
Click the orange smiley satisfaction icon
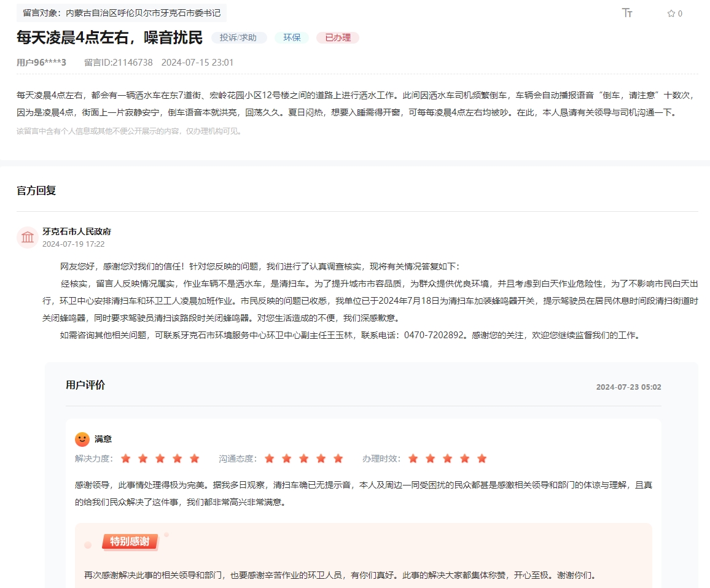[x=82, y=439]
